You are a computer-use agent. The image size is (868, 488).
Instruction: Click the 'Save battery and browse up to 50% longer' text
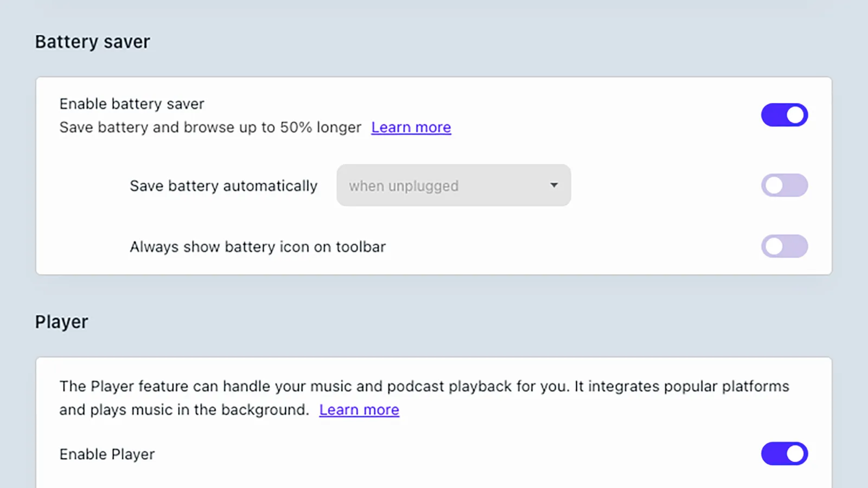210,127
